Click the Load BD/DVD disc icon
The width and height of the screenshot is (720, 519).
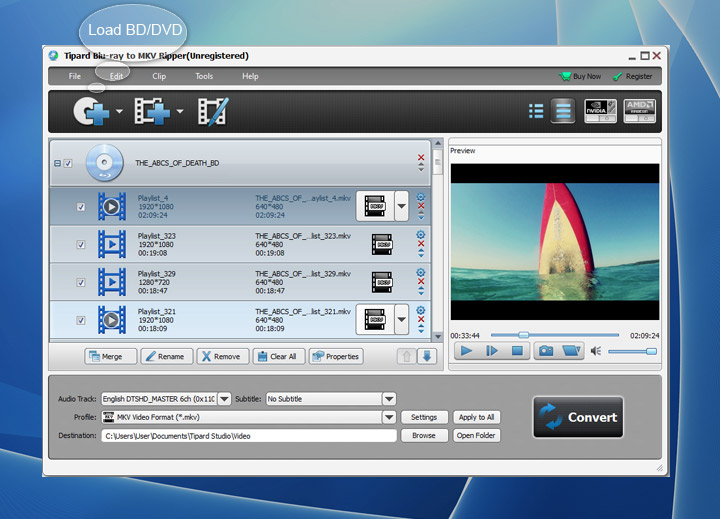pyautogui.click(x=91, y=111)
